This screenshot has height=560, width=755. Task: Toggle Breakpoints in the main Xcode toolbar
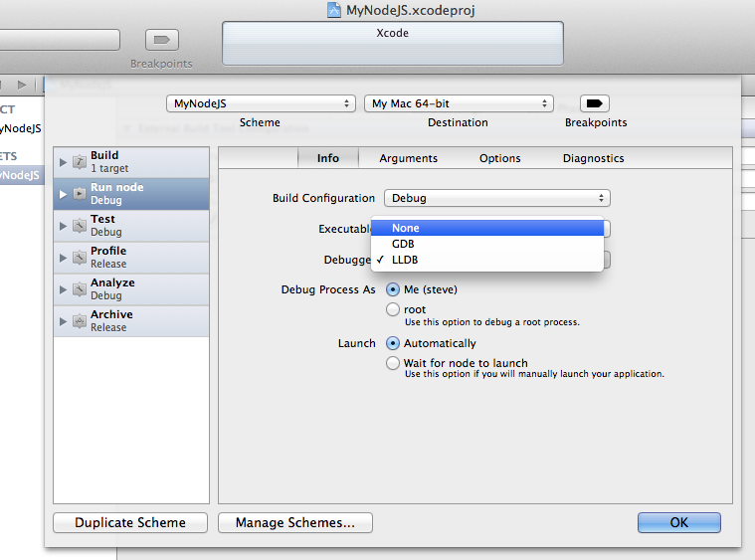coord(162,40)
